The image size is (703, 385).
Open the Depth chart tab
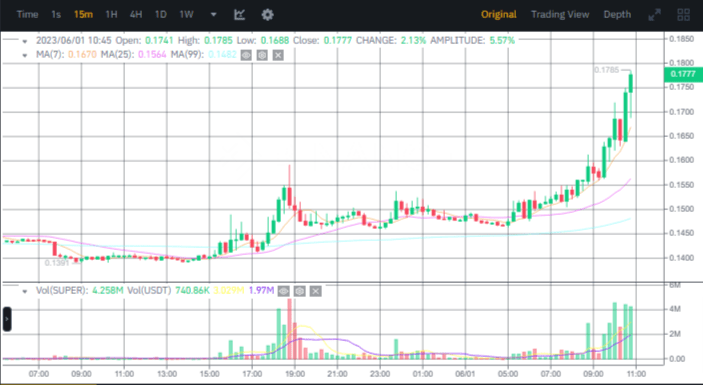617,14
